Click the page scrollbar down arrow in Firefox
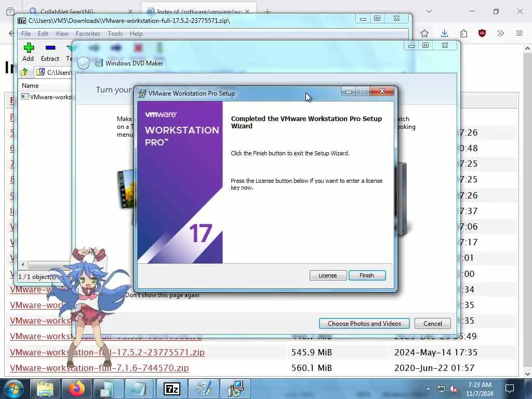The width and height of the screenshot is (532, 399). click(527, 374)
